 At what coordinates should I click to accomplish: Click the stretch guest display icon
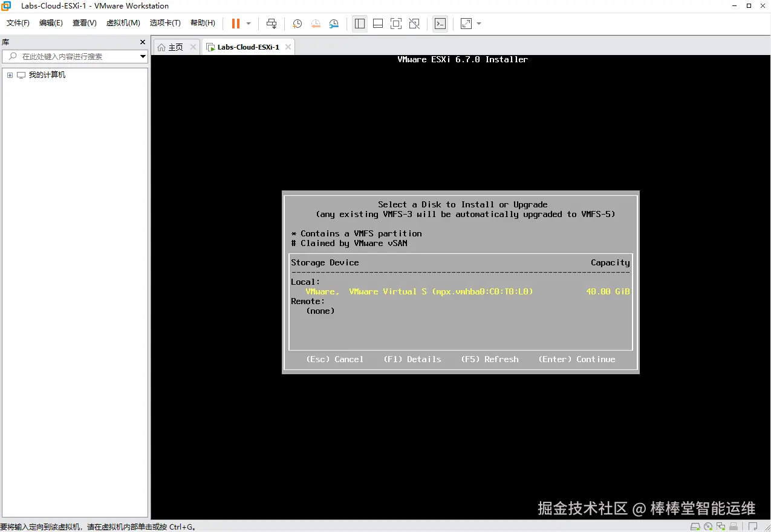click(x=466, y=24)
